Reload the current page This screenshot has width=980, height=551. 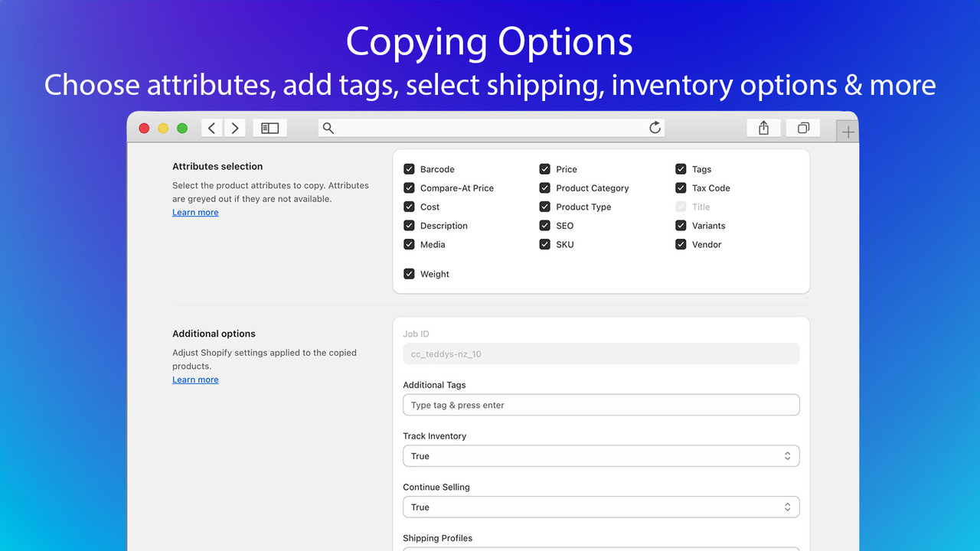655,128
